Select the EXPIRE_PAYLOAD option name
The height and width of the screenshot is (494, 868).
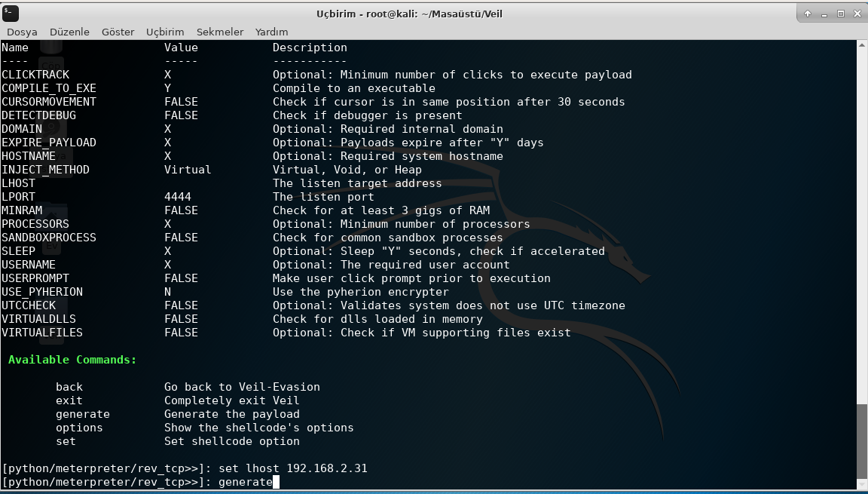(x=49, y=143)
